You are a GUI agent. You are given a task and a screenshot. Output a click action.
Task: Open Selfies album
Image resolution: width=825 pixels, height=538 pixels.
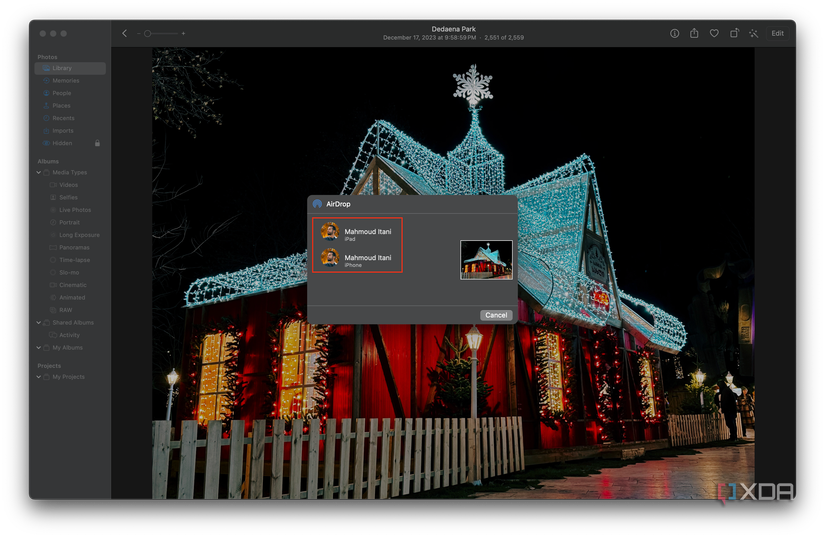click(68, 198)
